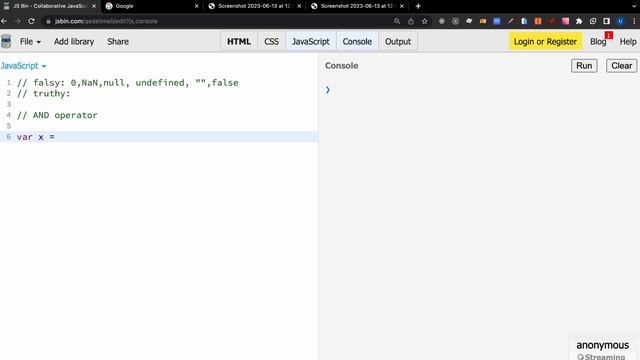The height and width of the screenshot is (360, 640).
Task: Close the JS Bin tab
Action: tap(94, 6)
